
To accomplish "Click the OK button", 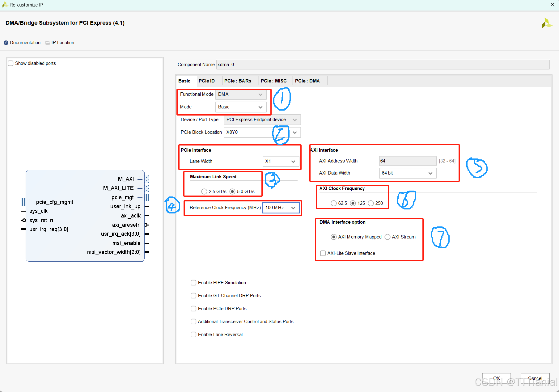I will pyautogui.click(x=496, y=378).
